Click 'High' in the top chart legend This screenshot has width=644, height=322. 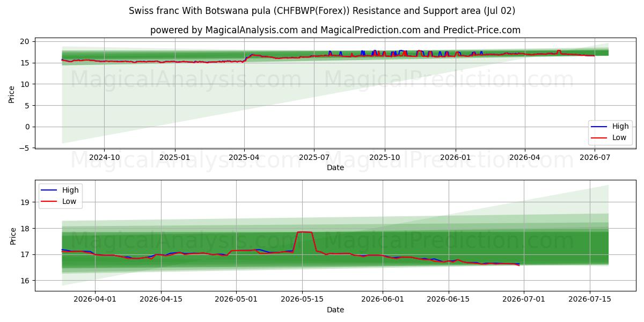620,127
